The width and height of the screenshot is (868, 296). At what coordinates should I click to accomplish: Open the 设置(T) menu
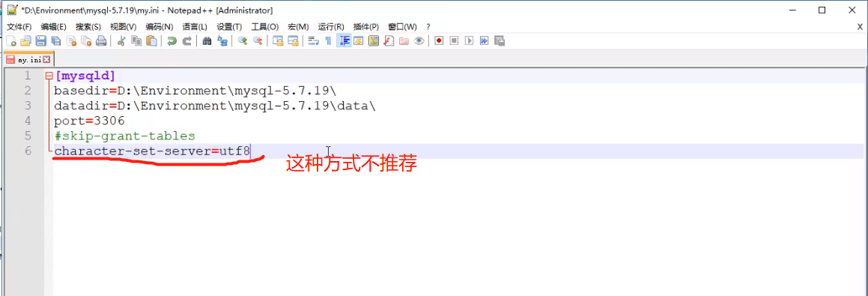point(229,27)
